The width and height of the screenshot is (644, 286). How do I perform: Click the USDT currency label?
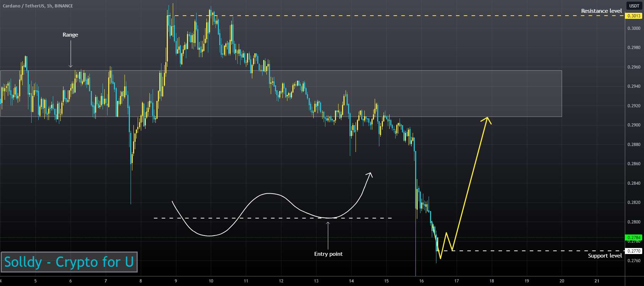pos(634,6)
